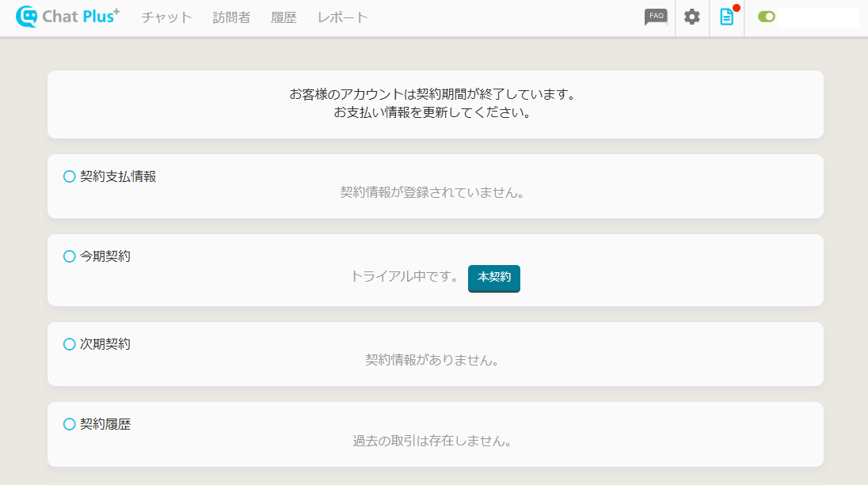868x485 pixels.
Task: Click the Chat Plus logo
Action: pyautogui.click(x=68, y=17)
